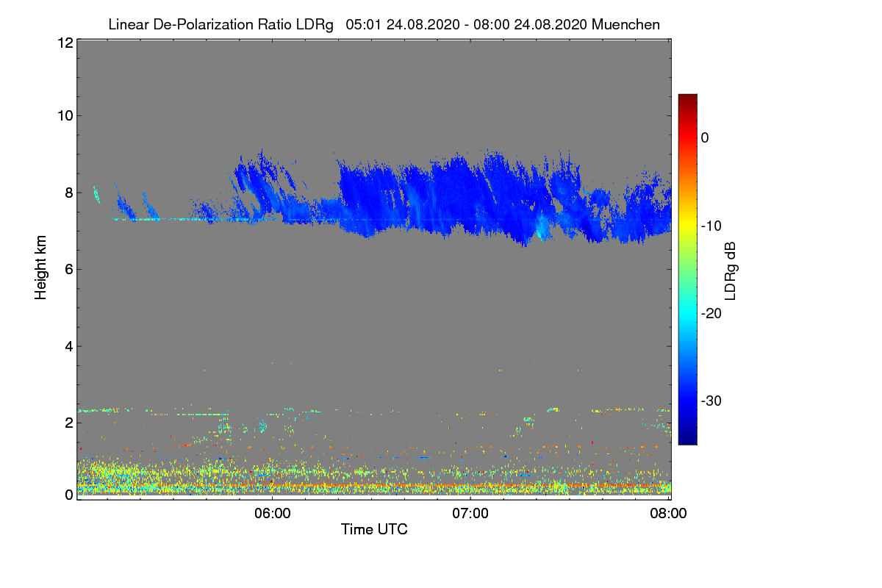Click the Muenchen location text in title
The height and width of the screenshot is (588, 882).
coord(625,24)
